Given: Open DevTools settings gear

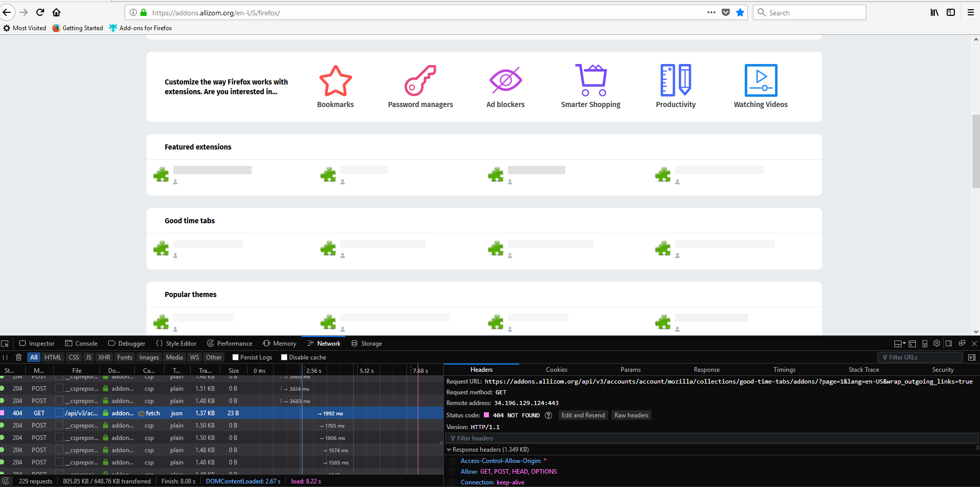Looking at the screenshot, I should [937, 343].
